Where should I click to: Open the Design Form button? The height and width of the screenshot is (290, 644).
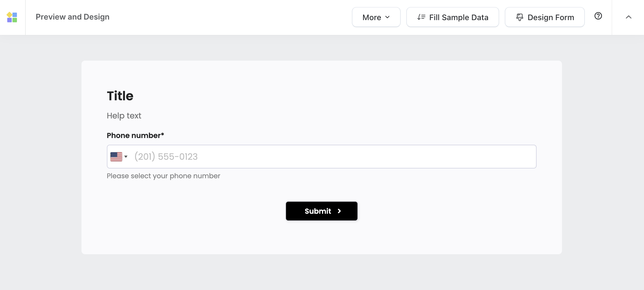coord(544,17)
